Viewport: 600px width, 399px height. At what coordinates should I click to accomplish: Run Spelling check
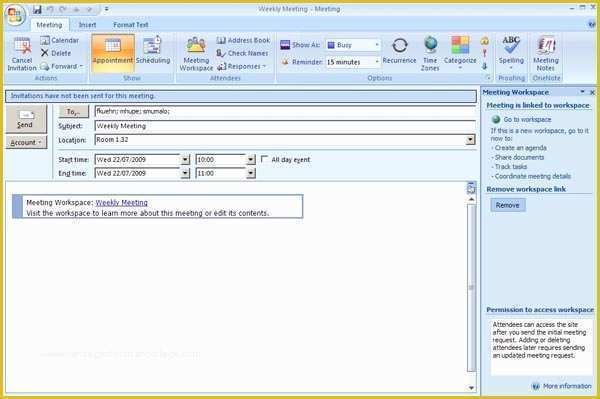(511, 53)
